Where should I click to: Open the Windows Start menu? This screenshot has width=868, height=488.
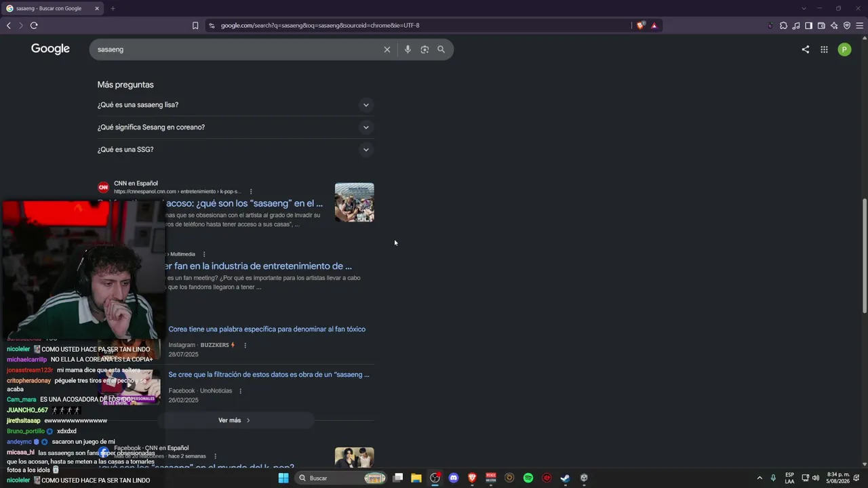pyautogui.click(x=283, y=478)
